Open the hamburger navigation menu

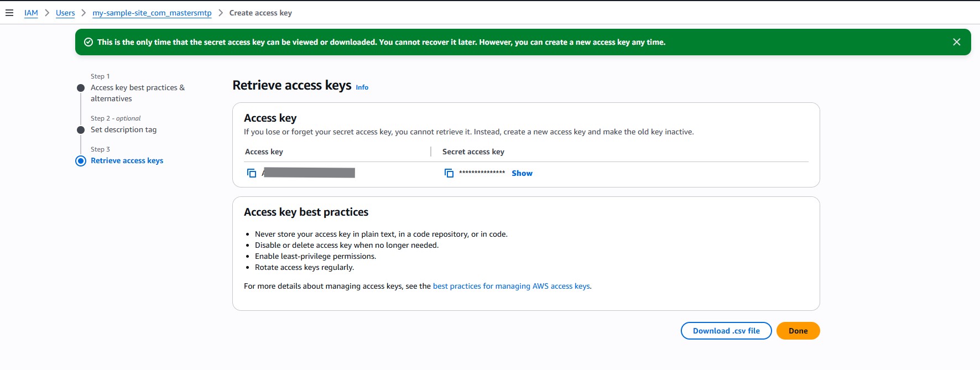9,13
